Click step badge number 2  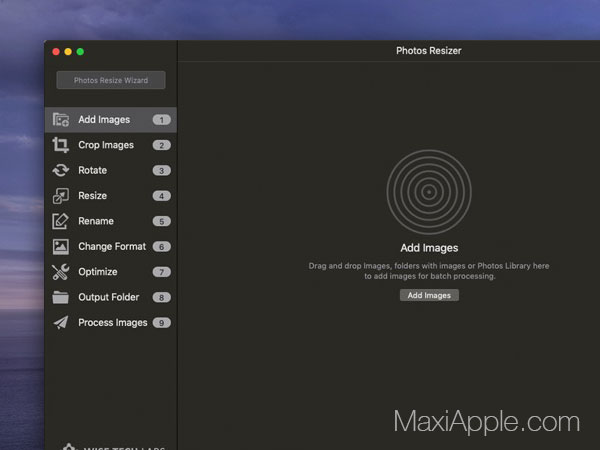point(161,145)
